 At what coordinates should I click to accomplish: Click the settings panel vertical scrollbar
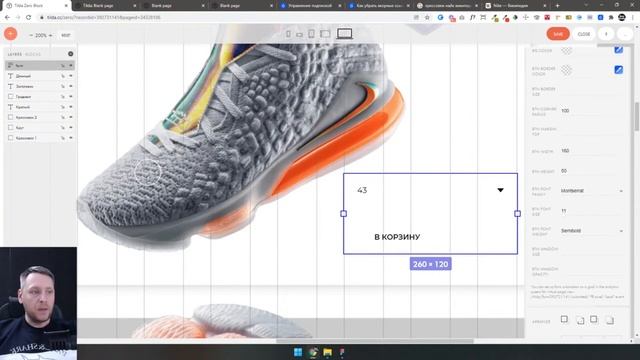[636, 116]
